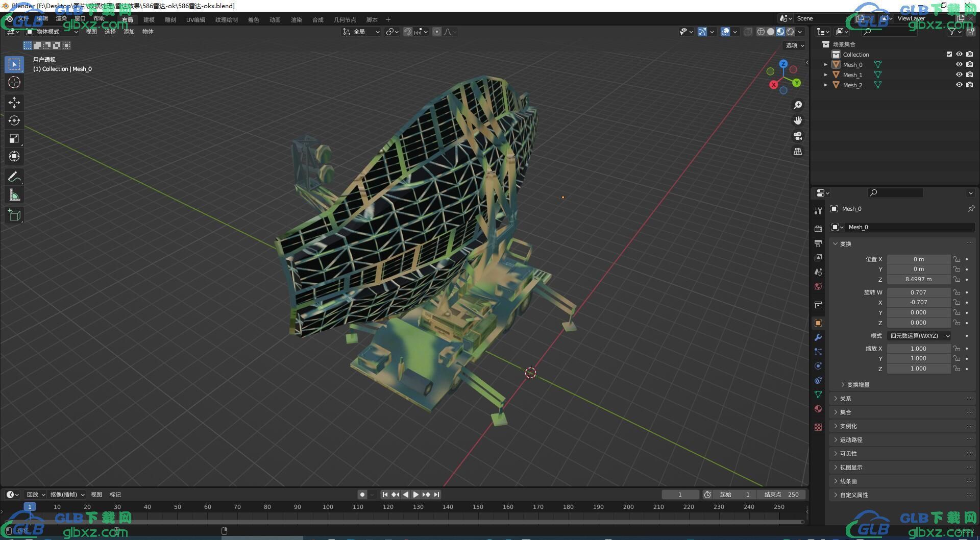This screenshot has height=540, width=980.
Task: Toggle auto keying record button
Action: click(x=362, y=495)
